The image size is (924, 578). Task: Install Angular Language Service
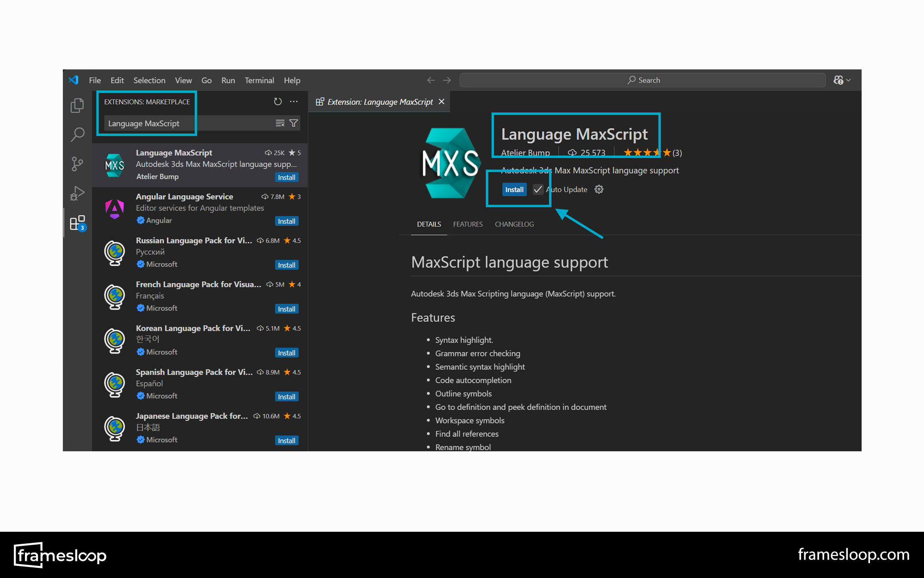click(x=286, y=221)
